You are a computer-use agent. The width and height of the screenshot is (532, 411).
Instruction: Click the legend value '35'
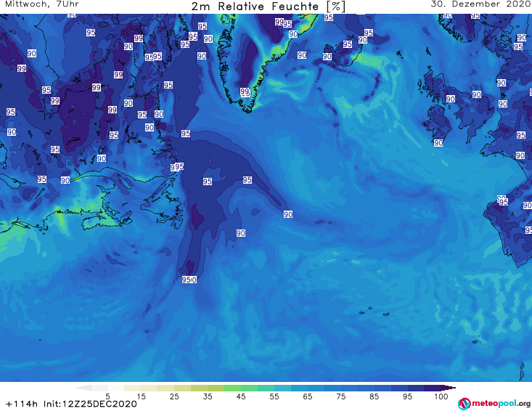[x=208, y=396]
